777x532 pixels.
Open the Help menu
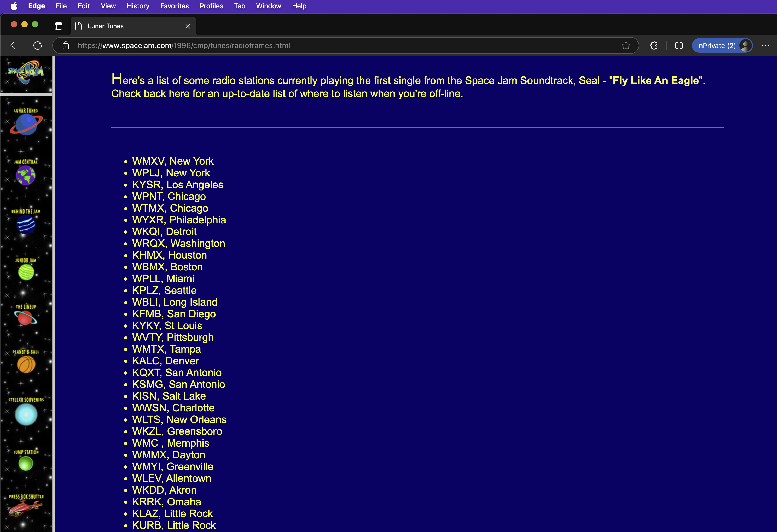(x=299, y=6)
